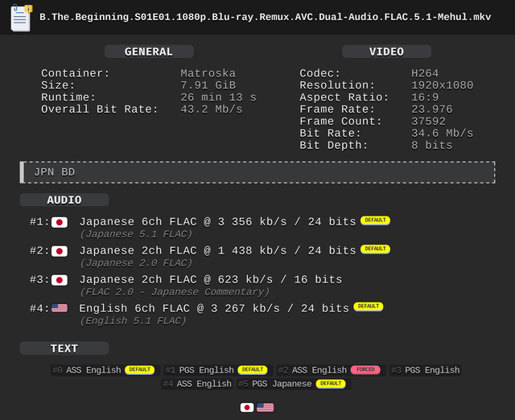Click audio line Japanese 6ch FLAC @ 3 356 kb/s
The image size is (515, 420).
[x=218, y=222]
